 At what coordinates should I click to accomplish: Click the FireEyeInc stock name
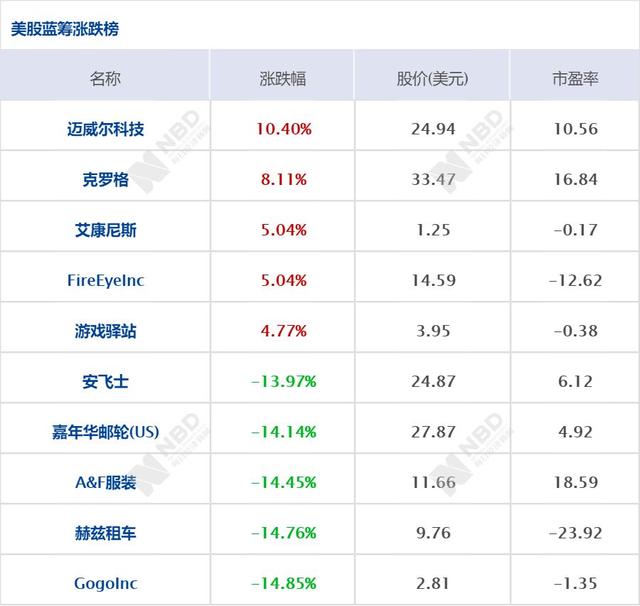pos(105,281)
